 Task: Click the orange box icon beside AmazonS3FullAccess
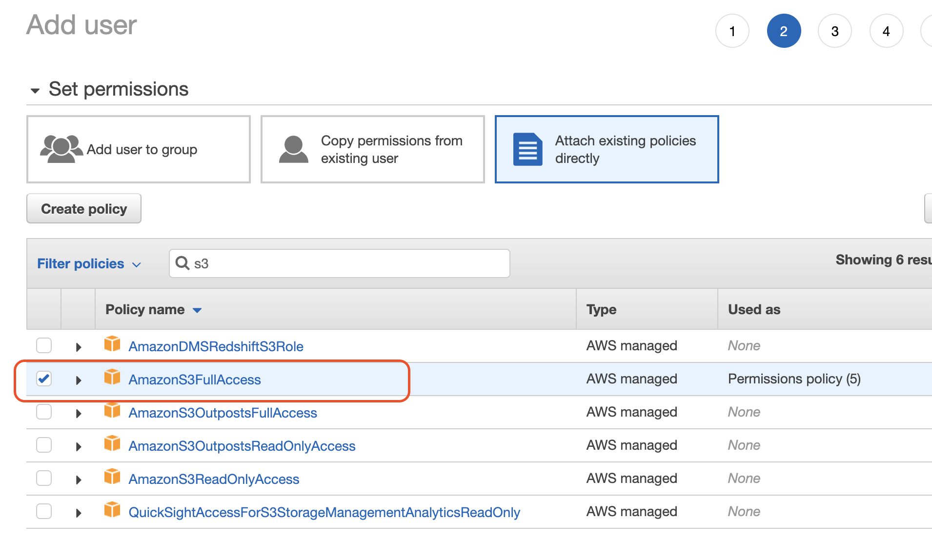pos(112,377)
